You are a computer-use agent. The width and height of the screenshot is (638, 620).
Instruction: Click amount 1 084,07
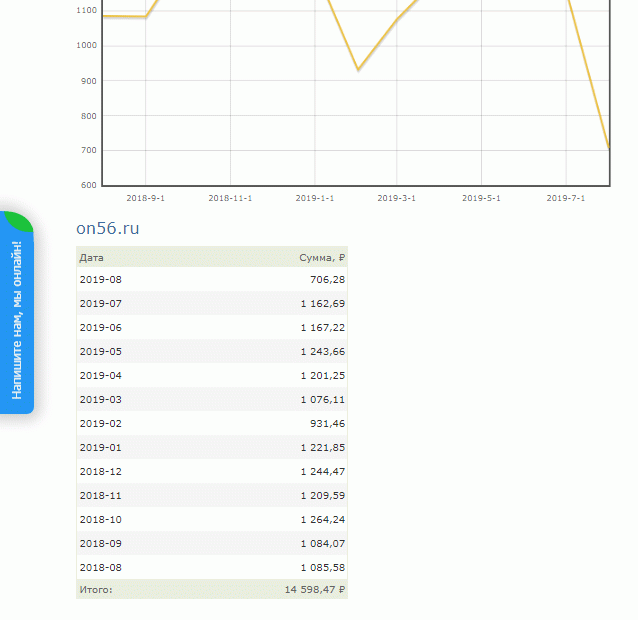tap(323, 544)
